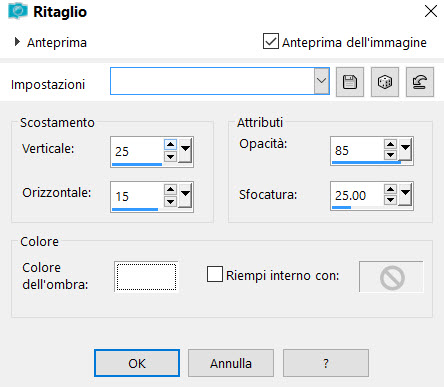Increase the Verticale value with up arrow

point(170,145)
